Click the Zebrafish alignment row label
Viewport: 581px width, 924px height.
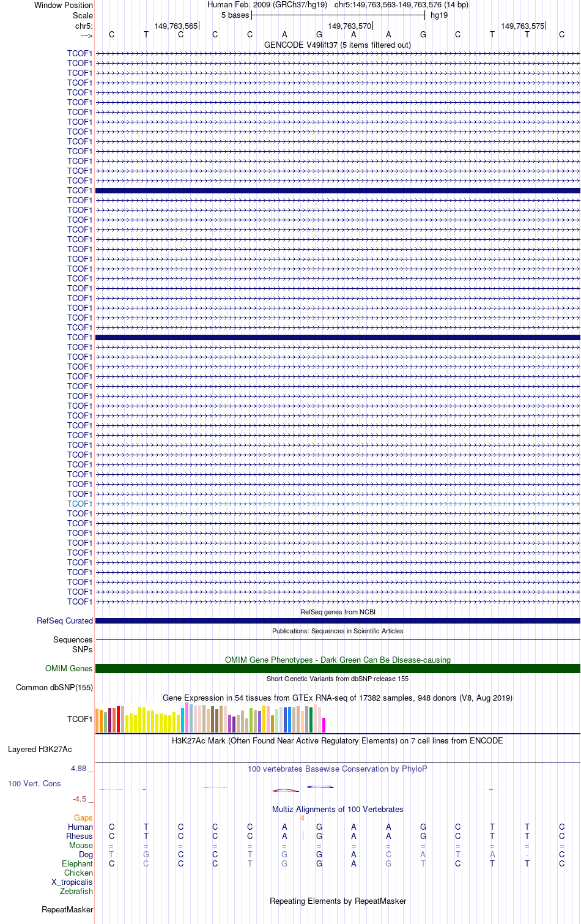click(x=76, y=891)
